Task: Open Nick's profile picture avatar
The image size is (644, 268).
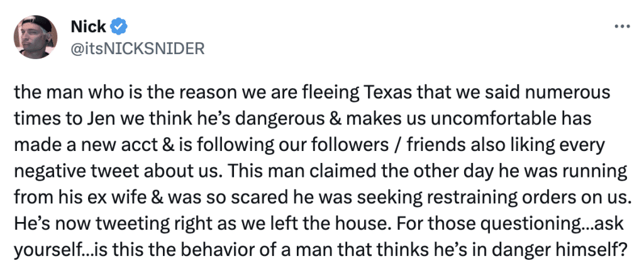Action: pos(35,37)
